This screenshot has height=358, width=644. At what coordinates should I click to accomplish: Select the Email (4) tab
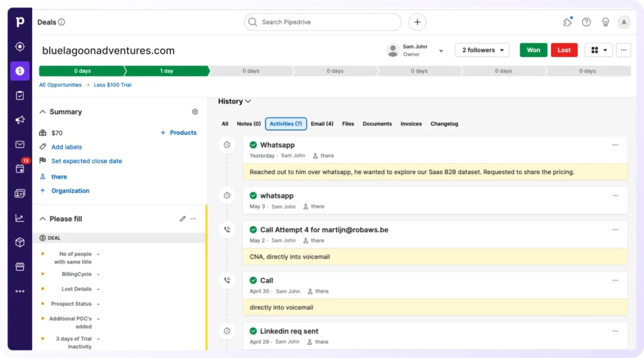pos(322,124)
